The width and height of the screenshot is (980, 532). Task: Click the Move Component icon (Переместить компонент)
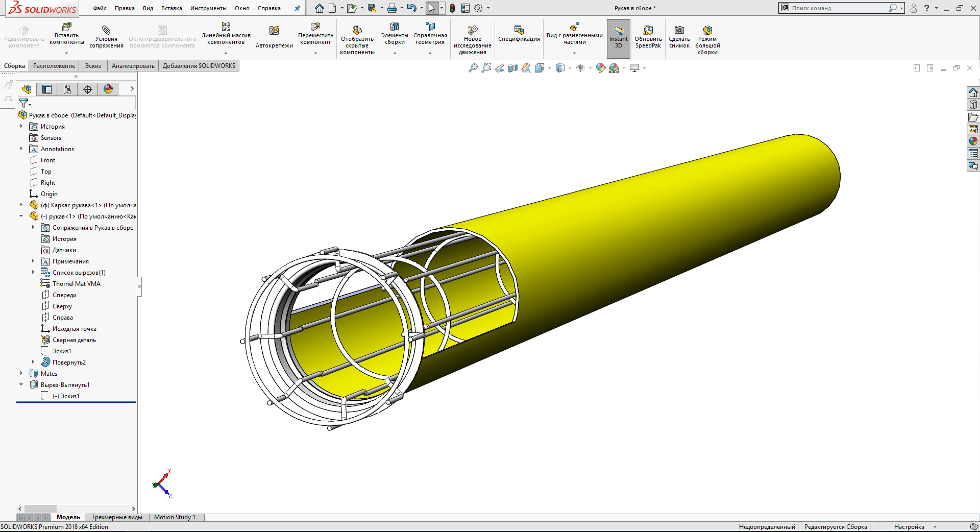coord(315,27)
